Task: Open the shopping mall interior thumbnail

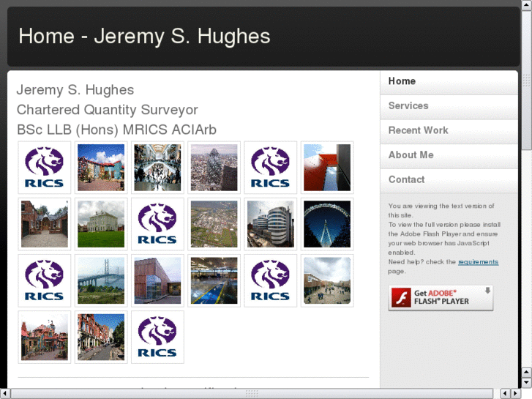Action: coord(157,168)
